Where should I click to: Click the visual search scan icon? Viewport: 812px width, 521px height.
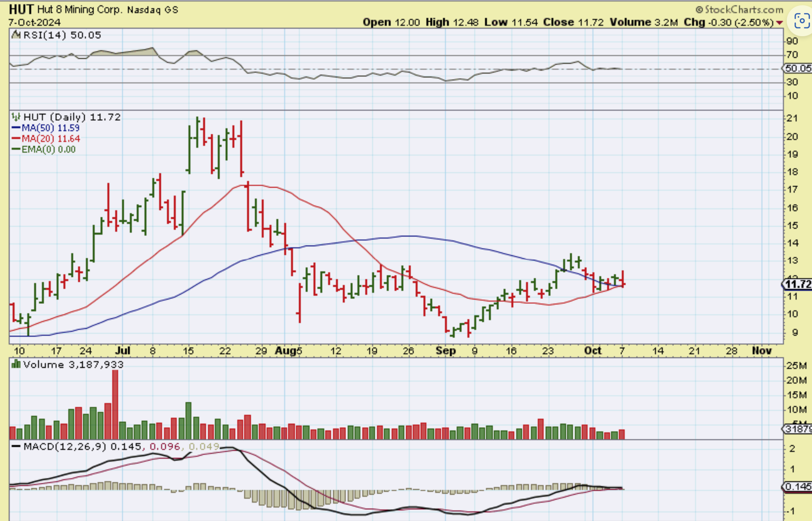click(801, 20)
